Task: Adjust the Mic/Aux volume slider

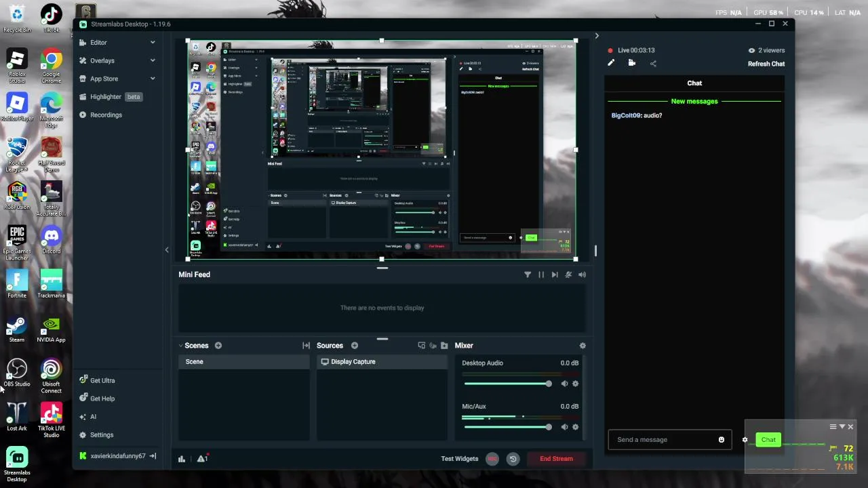Action: coord(508,427)
